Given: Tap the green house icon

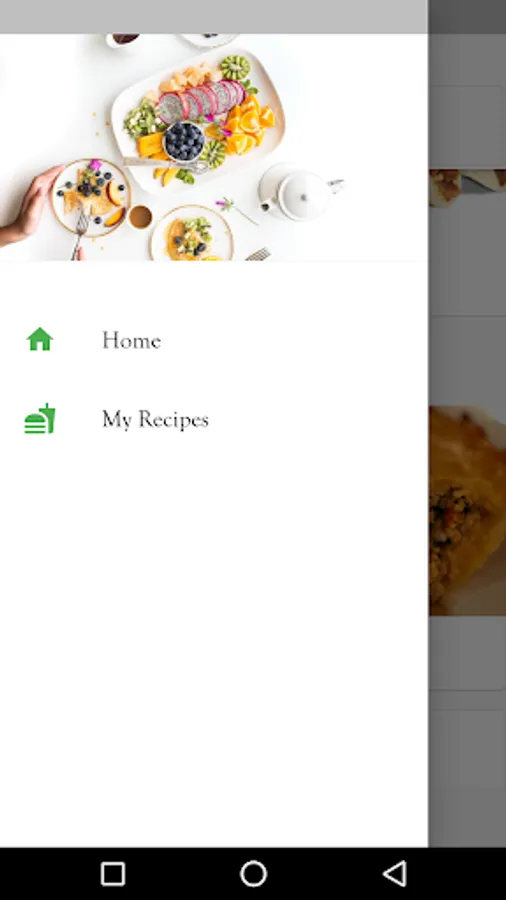Looking at the screenshot, I should click(40, 339).
